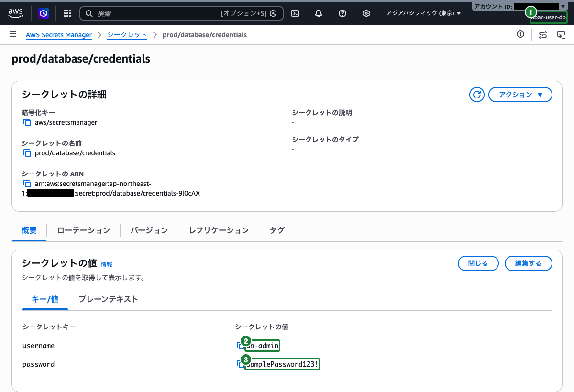The height and width of the screenshot is (392, 574).
Task: Toggle the hamburger side navigation menu
Action: pos(13,34)
